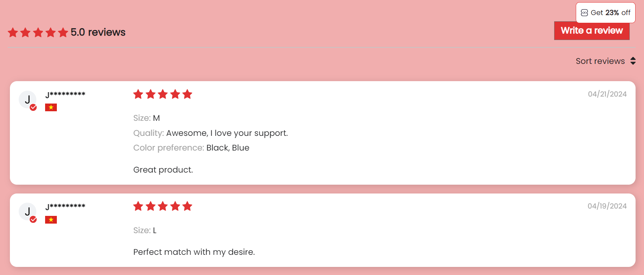Viewport: 644px width, 275px height.
Task: Click the reviewer name on the first review
Action: [x=65, y=94]
